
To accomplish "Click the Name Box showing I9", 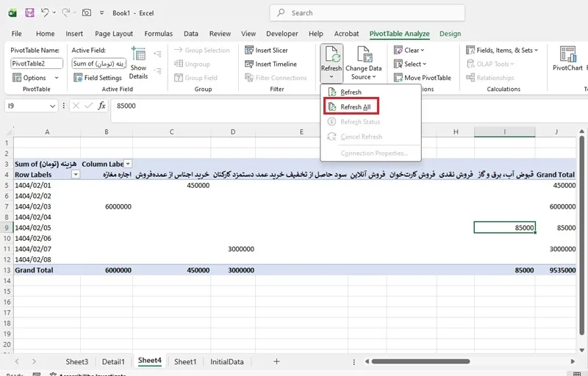I will click(x=26, y=106).
